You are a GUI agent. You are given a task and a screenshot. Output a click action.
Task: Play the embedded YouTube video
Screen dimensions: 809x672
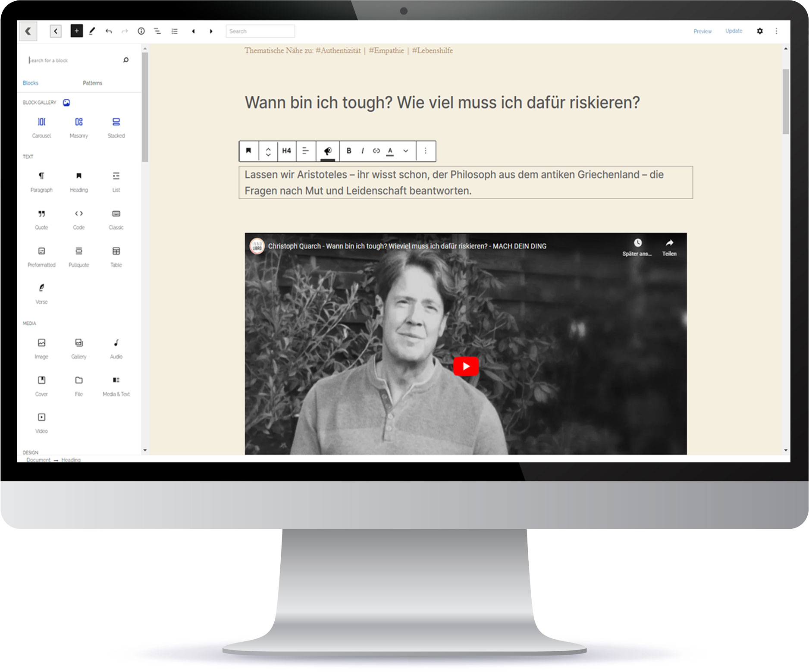466,366
